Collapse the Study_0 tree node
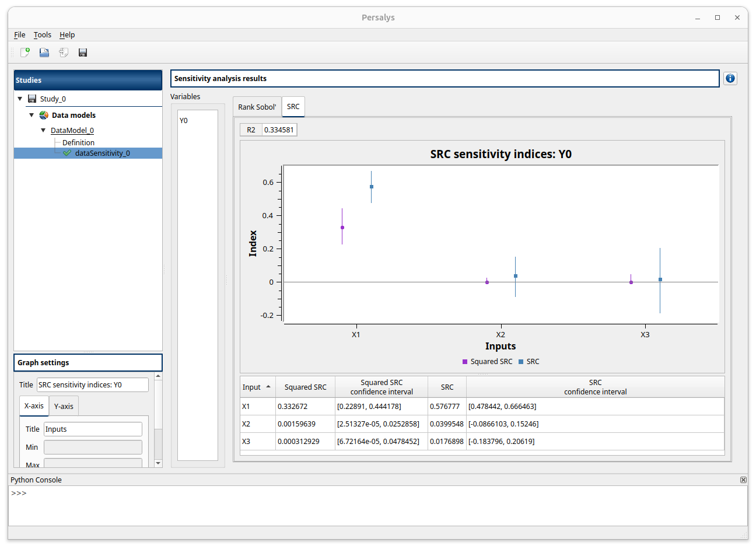 20,99
